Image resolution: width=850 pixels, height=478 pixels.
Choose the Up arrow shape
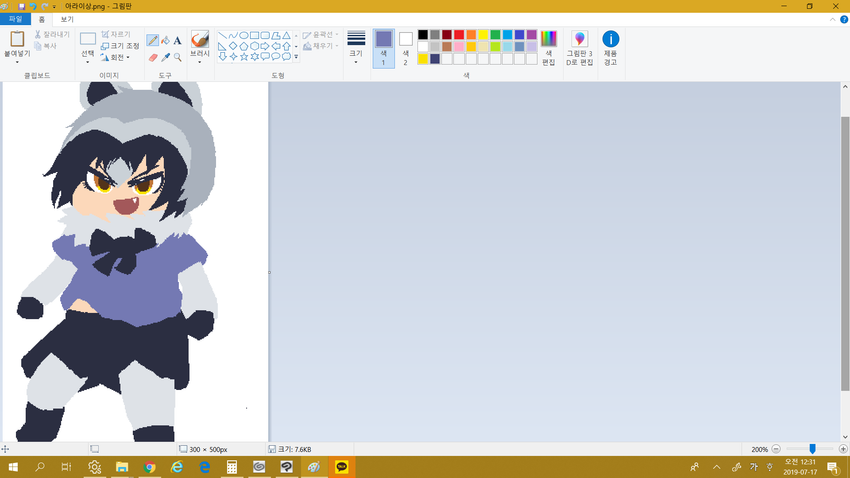pos(286,46)
